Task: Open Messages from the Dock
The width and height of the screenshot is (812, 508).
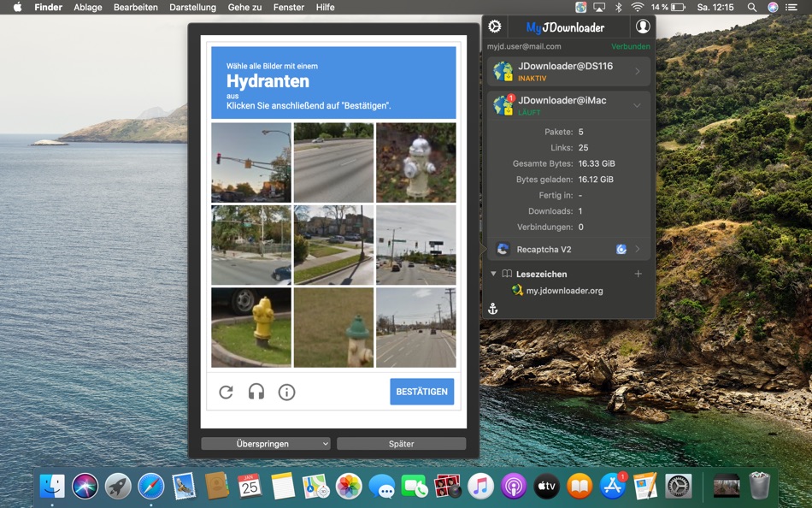Action: 382,487
